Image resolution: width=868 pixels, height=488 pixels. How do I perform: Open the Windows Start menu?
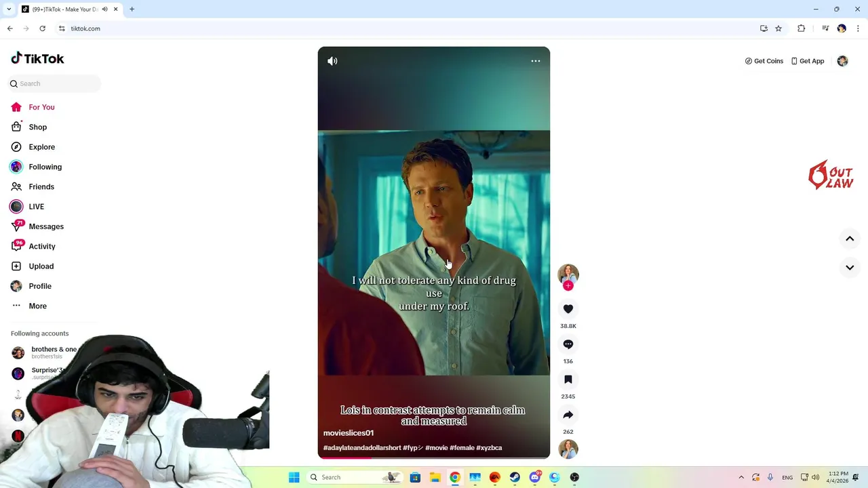pyautogui.click(x=294, y=477)
